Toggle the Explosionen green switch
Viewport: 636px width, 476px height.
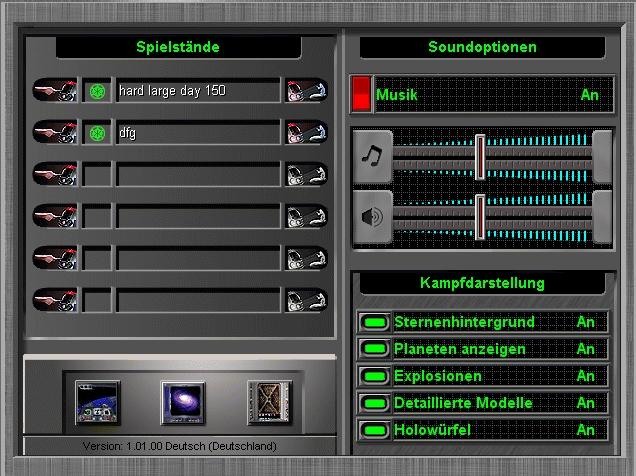point(375,376)
